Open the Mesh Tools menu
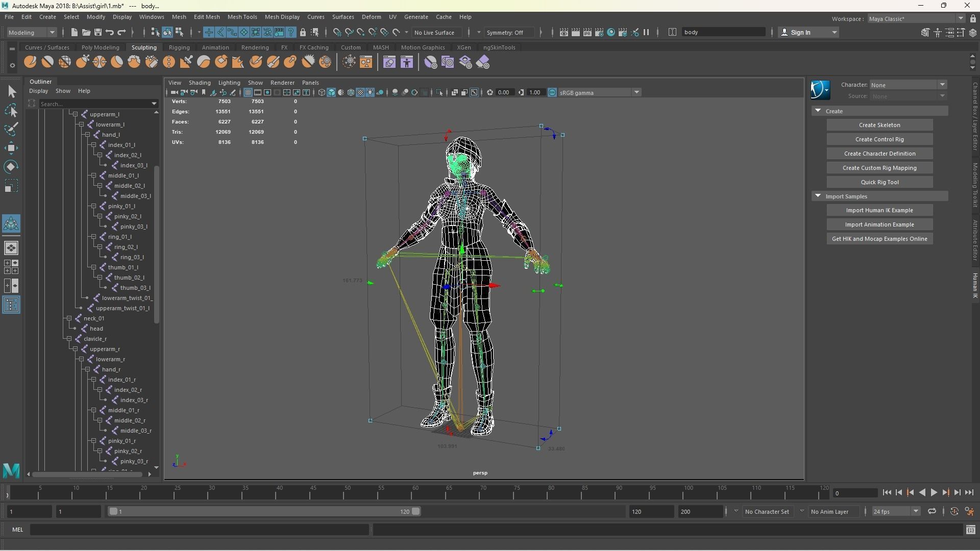Screen dimensions: 980x551 242,17
